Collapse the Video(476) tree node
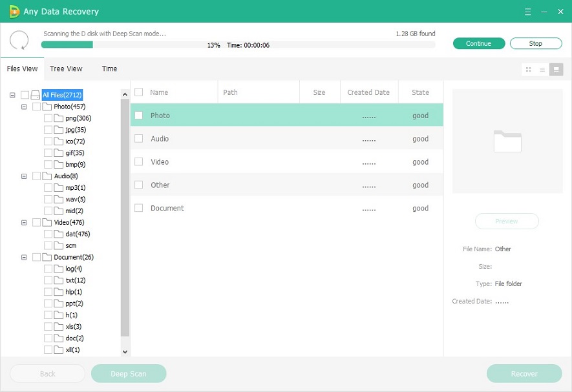Screen dimensions: 572x392 tap(24, 222)
